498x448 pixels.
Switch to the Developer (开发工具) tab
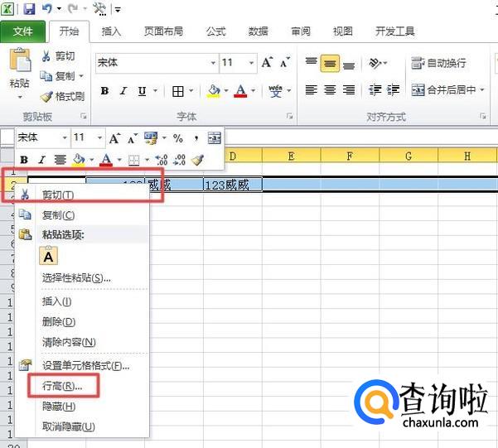(394, 31)
